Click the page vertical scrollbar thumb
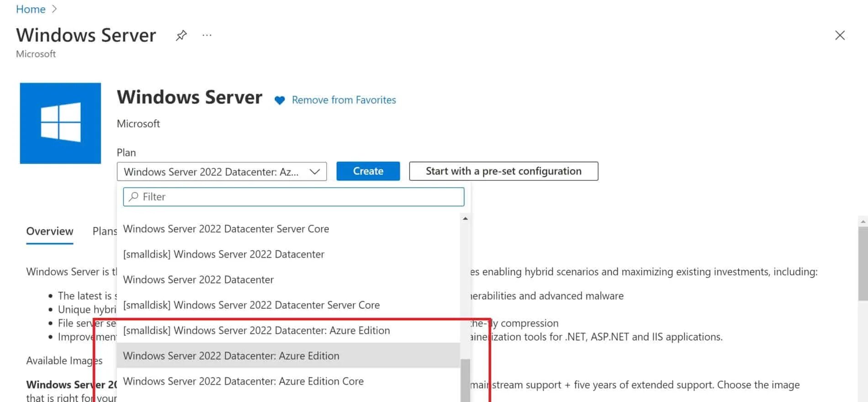Image resolution: width=868 pixels, height=402 pixels. [x=863, y=264]
